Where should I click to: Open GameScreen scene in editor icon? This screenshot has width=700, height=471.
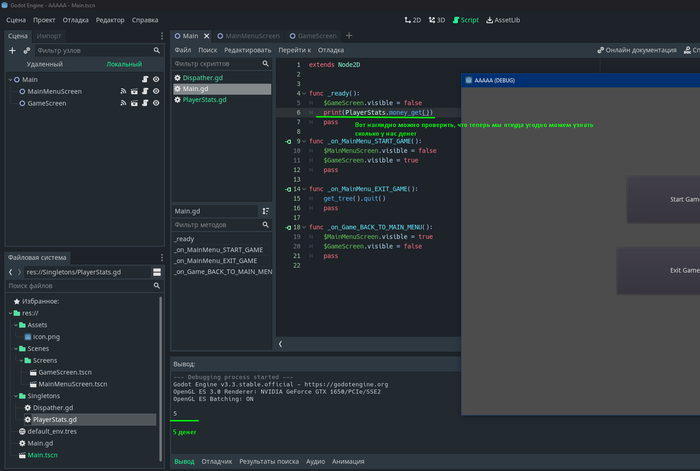pyautogui.click(x=133, y=104)
